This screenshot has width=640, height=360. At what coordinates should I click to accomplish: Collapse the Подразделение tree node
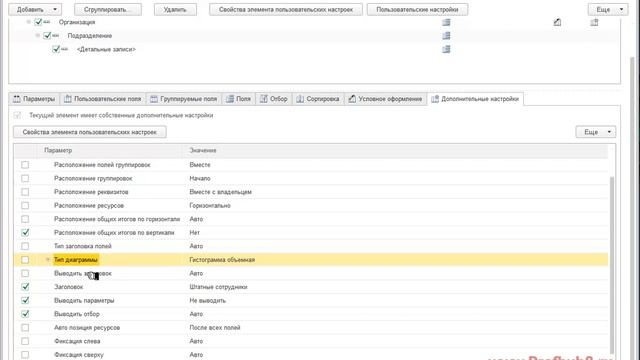point(38,36)
